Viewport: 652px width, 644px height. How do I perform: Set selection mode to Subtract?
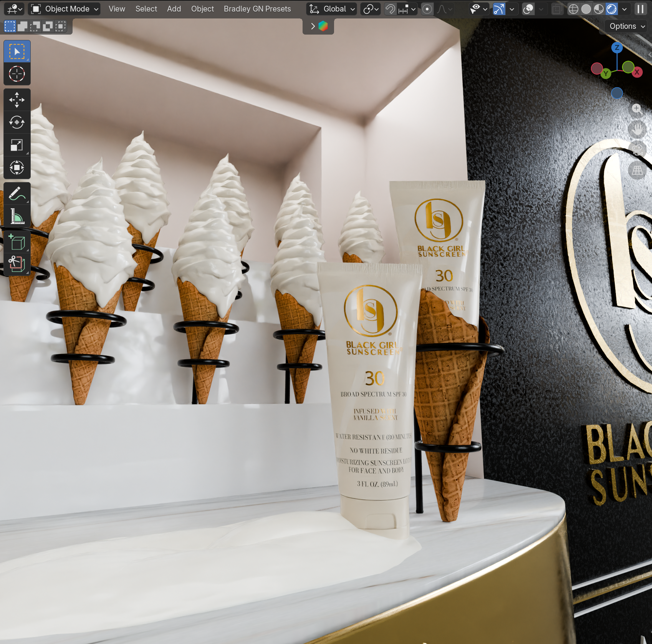click(35, 26)
